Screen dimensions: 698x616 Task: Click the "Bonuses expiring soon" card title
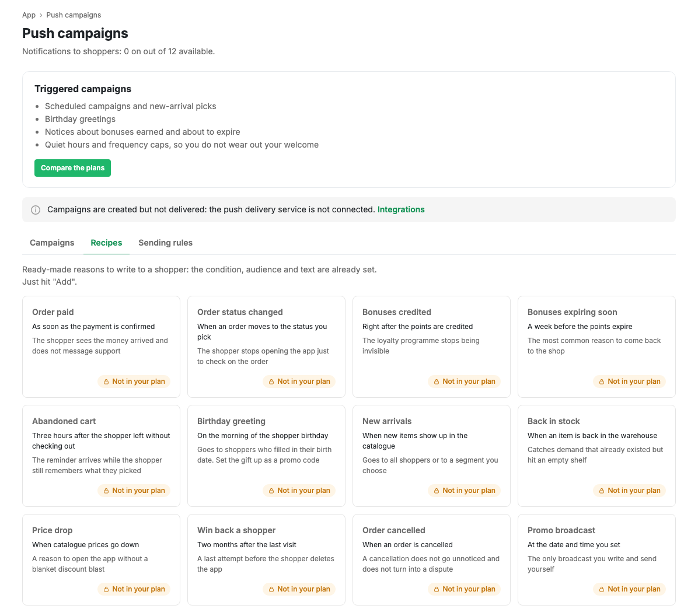[x=573, y=313]
